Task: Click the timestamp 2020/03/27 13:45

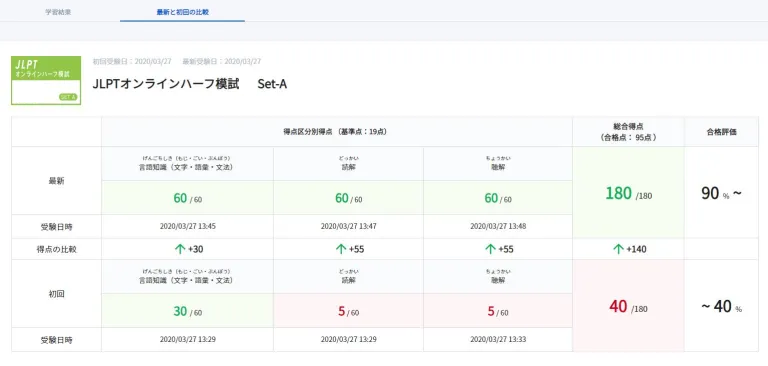Action: tap(188, 226)
